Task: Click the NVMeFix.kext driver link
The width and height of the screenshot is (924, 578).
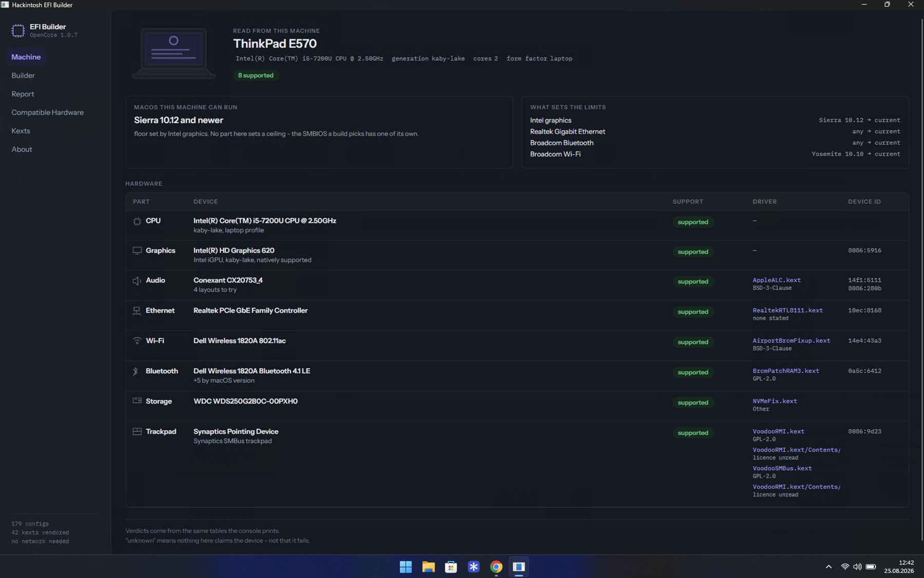Action: click(x=775, y=401)
